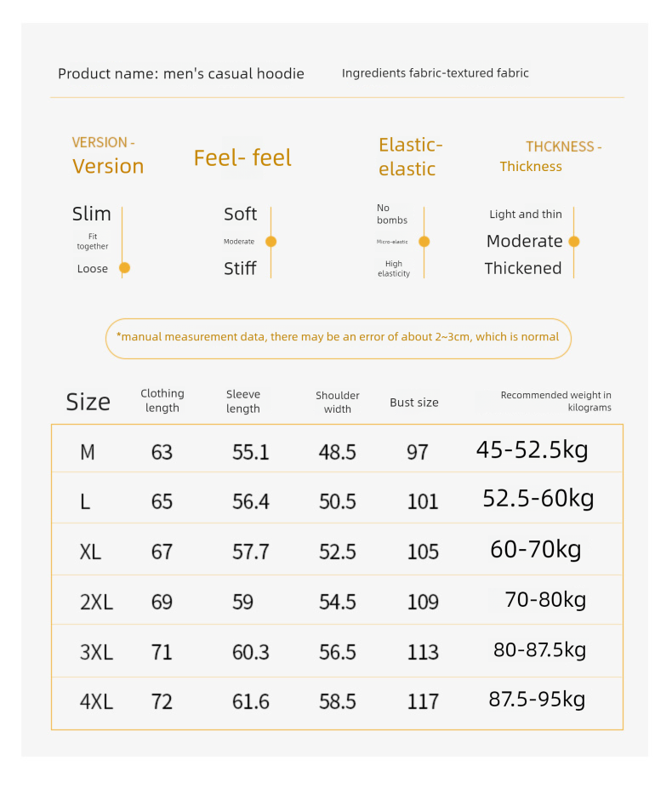Image resolution: width=672 pixels, height=789 pixels.
Task: Select the M size row label
Action: (88, 452)
